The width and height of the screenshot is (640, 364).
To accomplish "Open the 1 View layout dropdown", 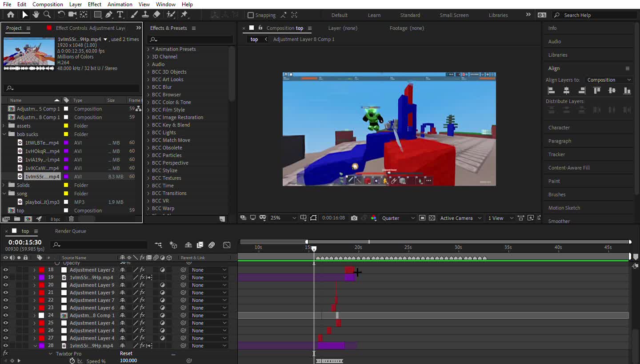I will pos(501,218).
